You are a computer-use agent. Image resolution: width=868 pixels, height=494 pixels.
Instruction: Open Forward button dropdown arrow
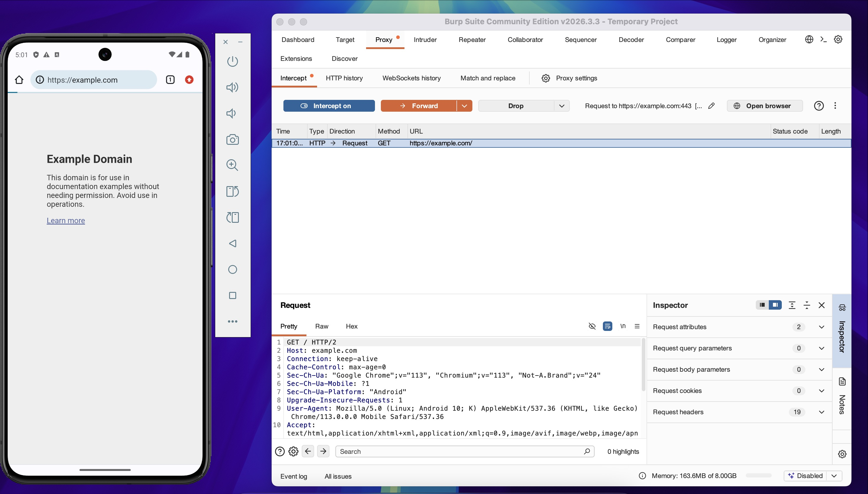tap(464, 106)
